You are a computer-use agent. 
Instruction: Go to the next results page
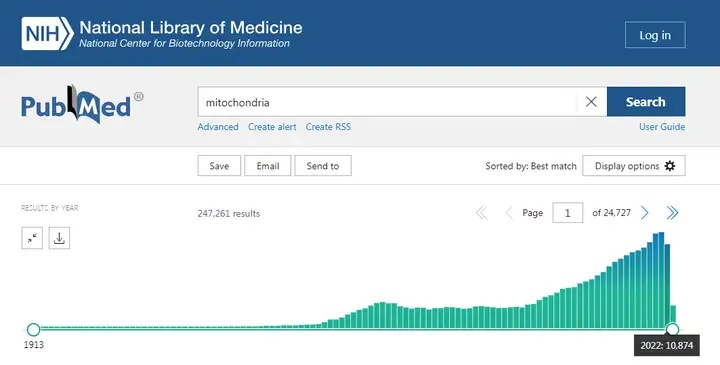coord(645,213)
